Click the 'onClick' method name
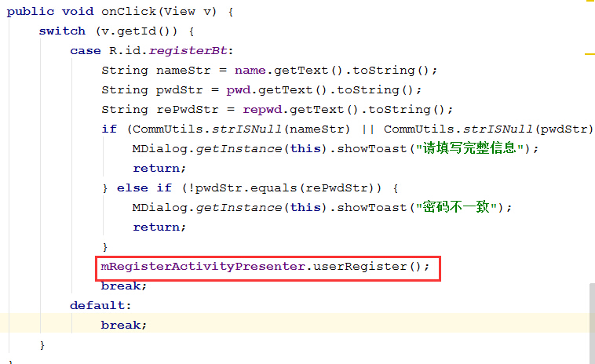Viewport: 595px width, 364px height. click(x=129, y=11)
